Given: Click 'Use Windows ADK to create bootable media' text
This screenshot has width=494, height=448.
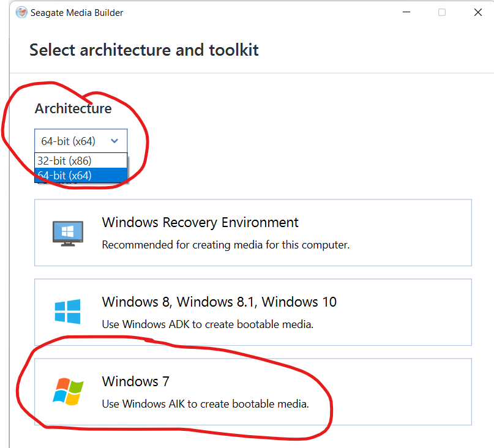Looking at the screenshot, I should [x=208, y=324].
